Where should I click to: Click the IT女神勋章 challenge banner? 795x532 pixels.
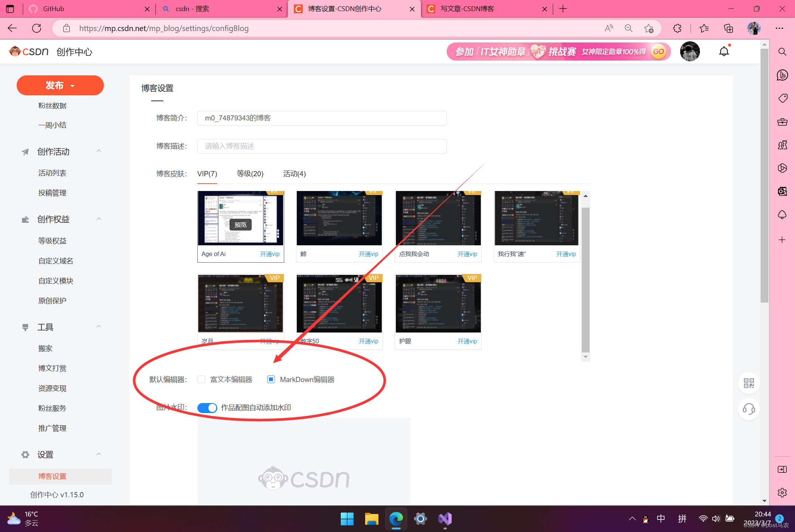(558, 52)
